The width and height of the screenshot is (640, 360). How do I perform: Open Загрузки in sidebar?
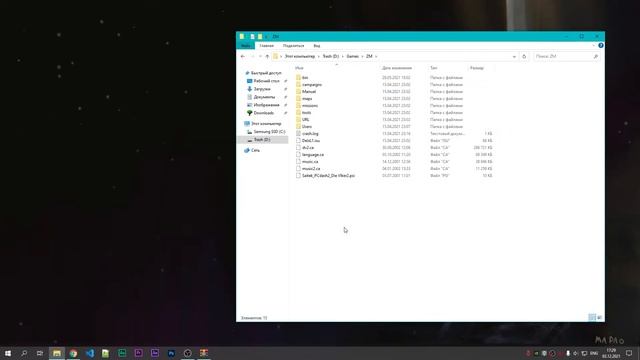pos(258,89)
